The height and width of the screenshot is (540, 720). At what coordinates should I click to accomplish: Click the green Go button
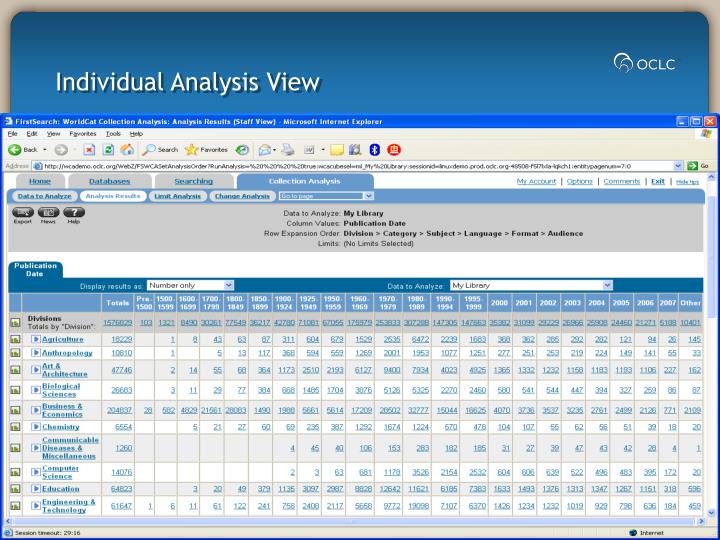click(x=698, y=166)
